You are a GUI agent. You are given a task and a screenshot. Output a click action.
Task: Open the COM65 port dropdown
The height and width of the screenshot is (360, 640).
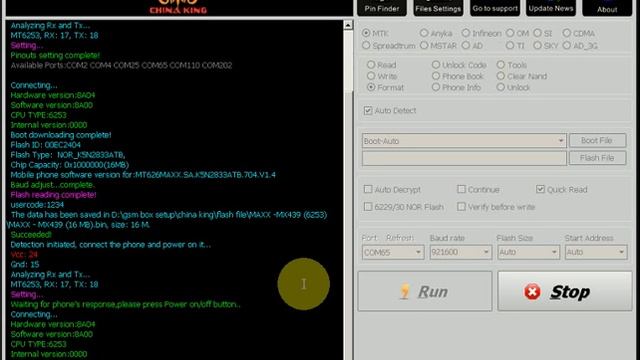(x=393, y=252)
